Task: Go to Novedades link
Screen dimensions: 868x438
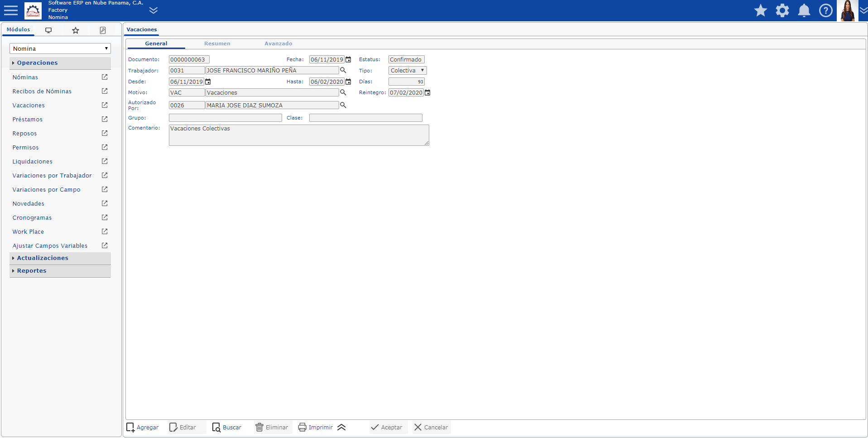Action: coord(29,204)
